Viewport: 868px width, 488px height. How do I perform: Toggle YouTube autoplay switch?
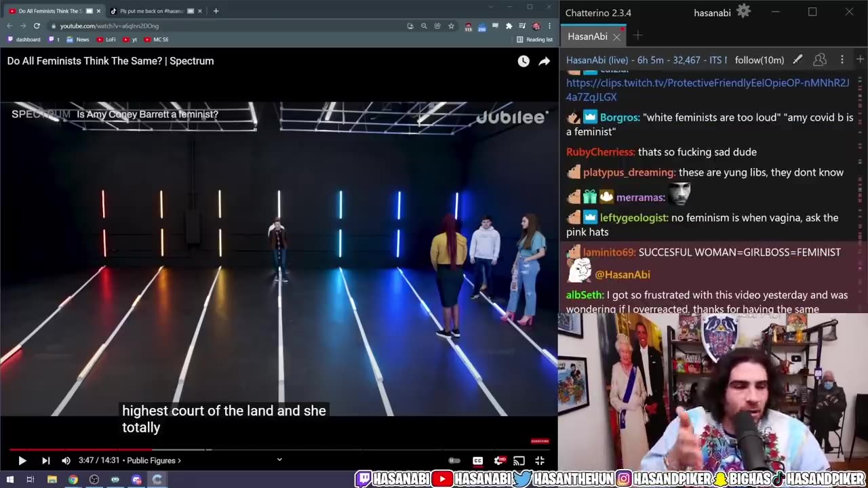(x=454, y=461)
